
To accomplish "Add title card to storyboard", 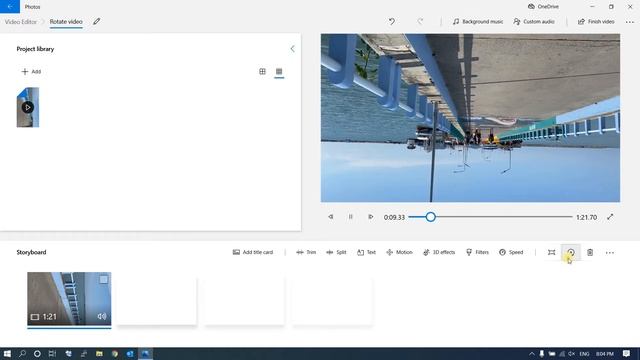I will 253,252.
